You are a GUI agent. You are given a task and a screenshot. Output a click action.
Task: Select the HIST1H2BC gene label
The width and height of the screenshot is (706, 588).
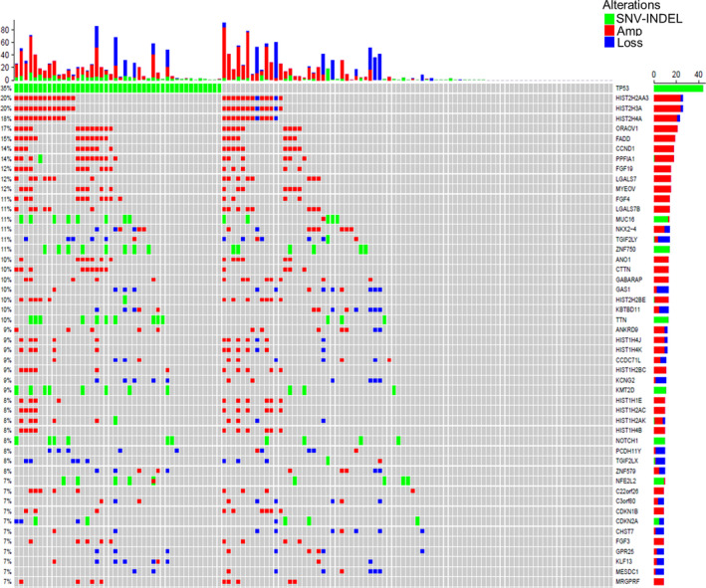630,370
